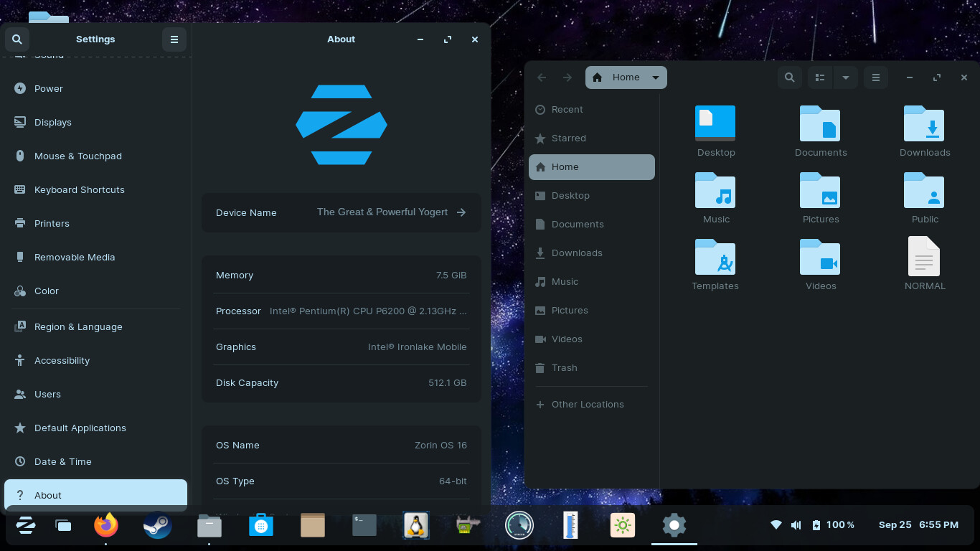Viewport: 980px width, 551px height.
Task: Open the Software store from taskbar
Action: tap(261, 525)
